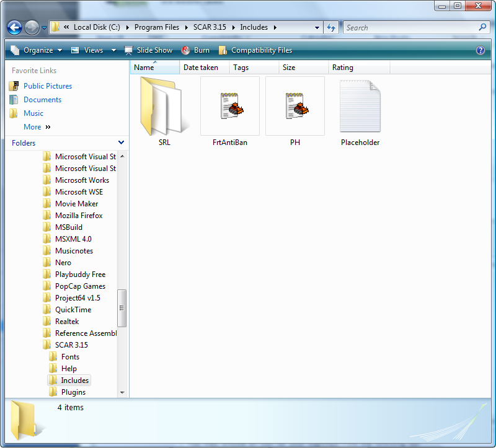Select the FrtAntiBan script file icon
Viewport: 496px width, 448px height.
pyautogui.click(x=230, y=105)
